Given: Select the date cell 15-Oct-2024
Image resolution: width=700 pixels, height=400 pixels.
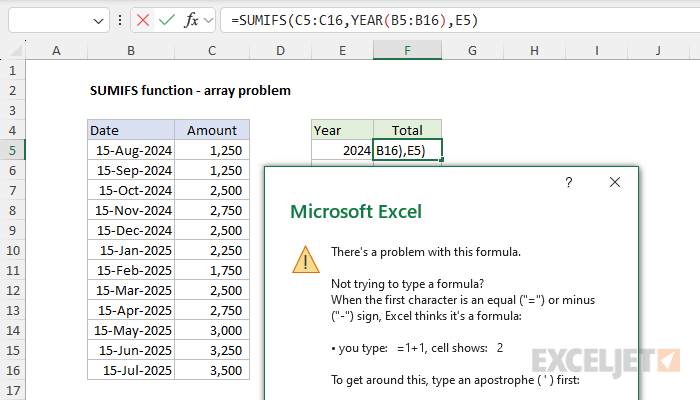Looking at the screenshot, I should [131, 191].
